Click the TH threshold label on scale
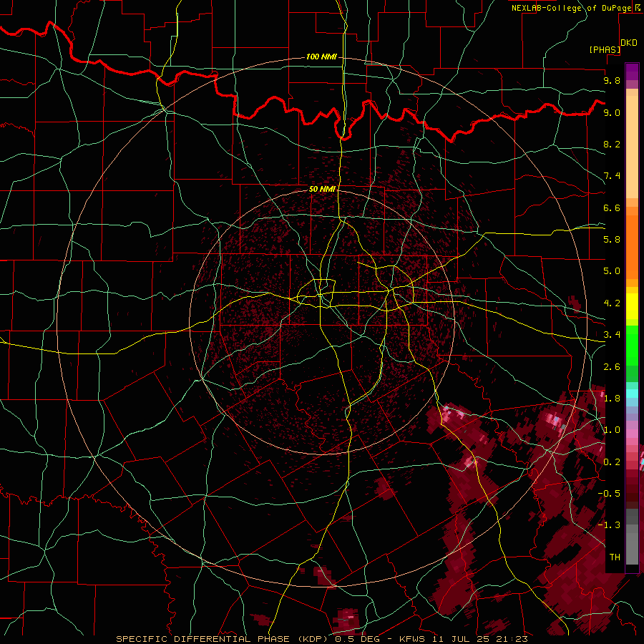 coord(615,557)
